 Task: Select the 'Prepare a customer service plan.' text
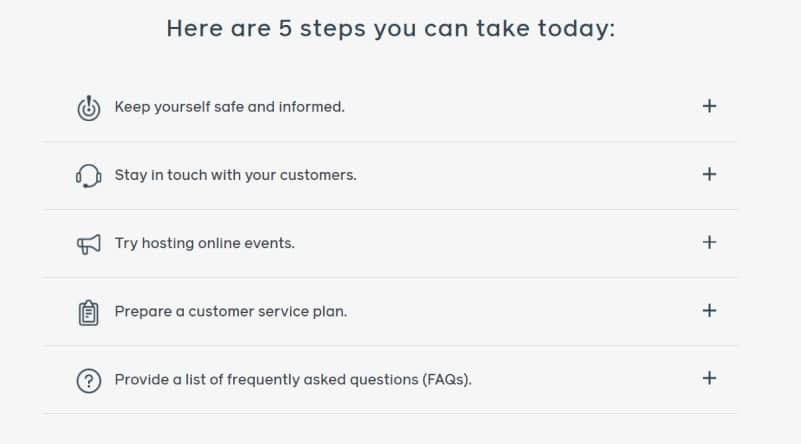(230, 312)
